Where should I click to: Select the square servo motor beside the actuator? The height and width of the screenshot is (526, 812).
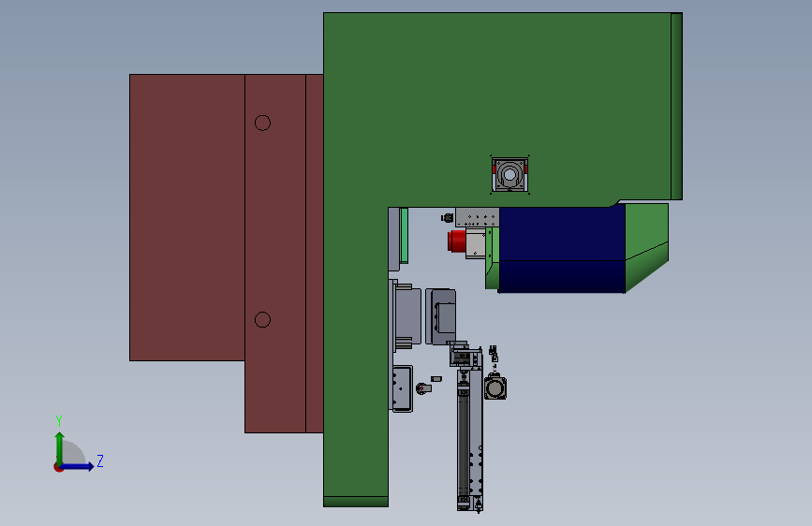(495, 387)
